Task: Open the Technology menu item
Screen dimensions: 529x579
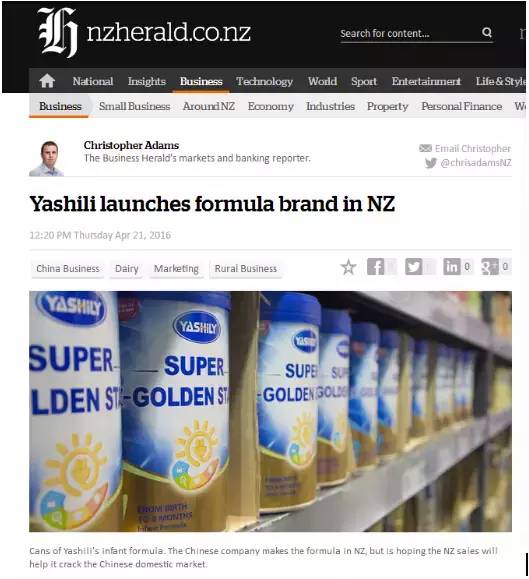Action: 264,81
